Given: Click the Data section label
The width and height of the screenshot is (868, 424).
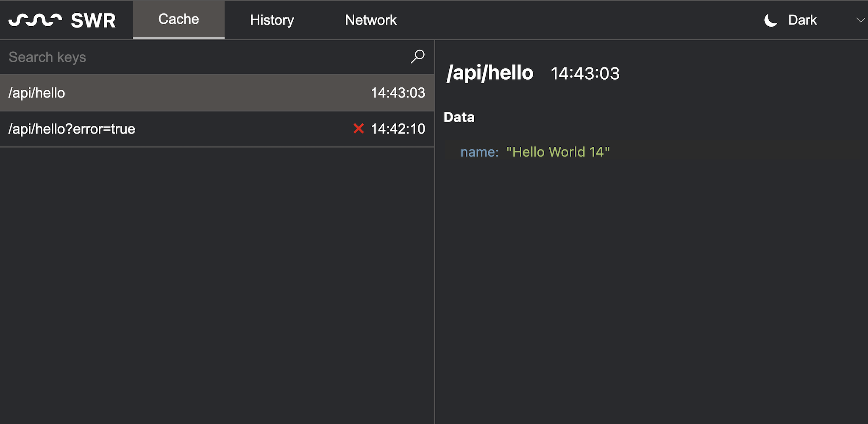Looking at the screenshot, I should click(459, 117).
